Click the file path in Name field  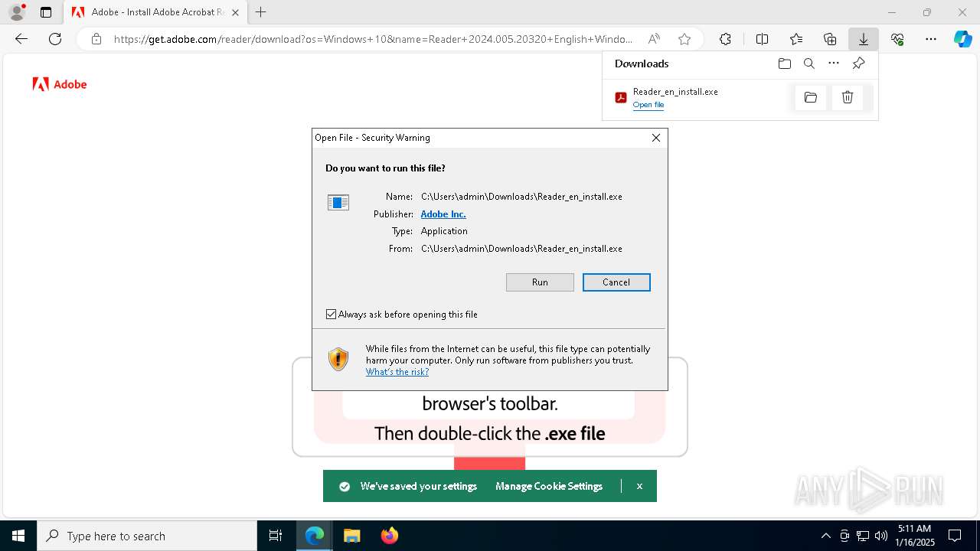point(521,197)
